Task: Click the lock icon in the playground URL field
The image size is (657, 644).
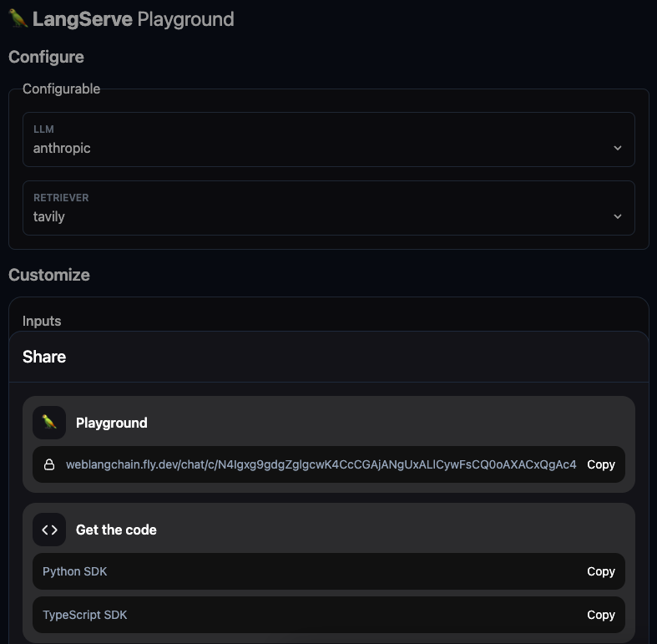Action: tap(49, 464)
